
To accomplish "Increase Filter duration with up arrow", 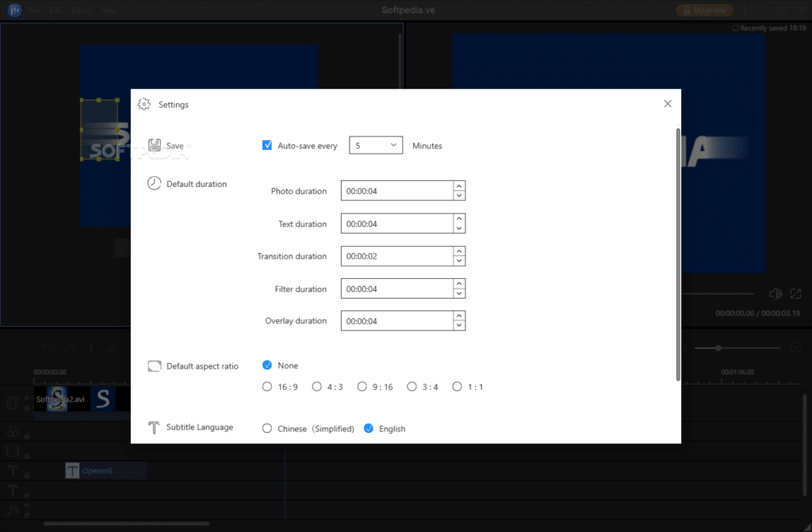I will point(459,284).
